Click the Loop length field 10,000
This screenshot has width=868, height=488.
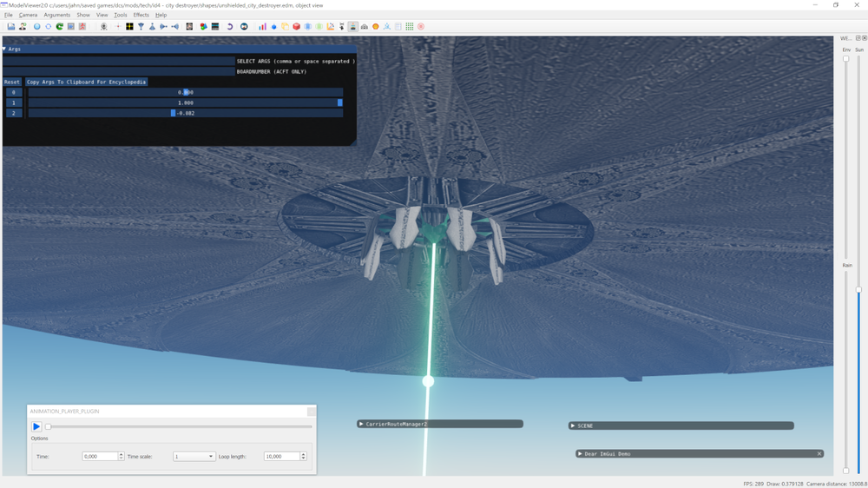(282, 457)
